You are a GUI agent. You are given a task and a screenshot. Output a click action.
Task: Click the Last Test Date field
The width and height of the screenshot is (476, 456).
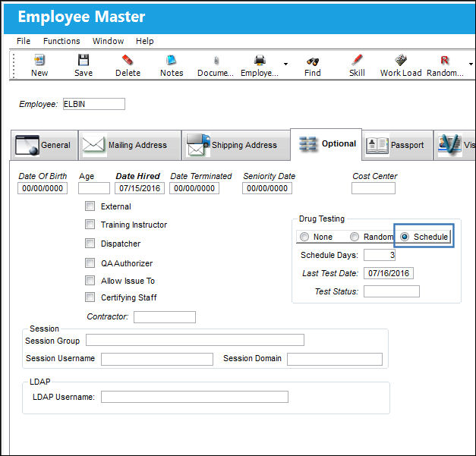pyautogui.click(x=389, y=273)
